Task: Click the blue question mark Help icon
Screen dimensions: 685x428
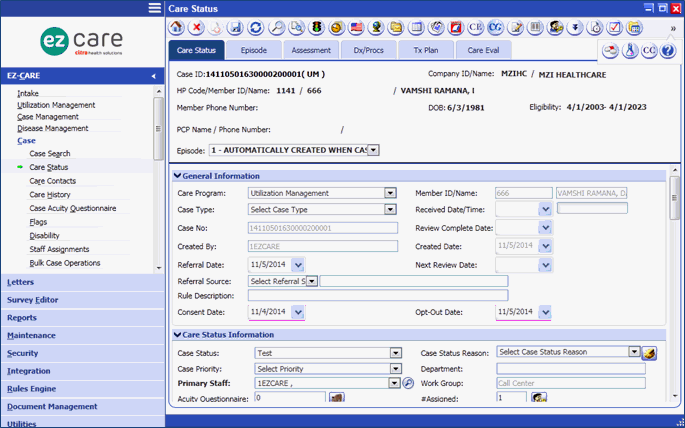Action: 668,51
